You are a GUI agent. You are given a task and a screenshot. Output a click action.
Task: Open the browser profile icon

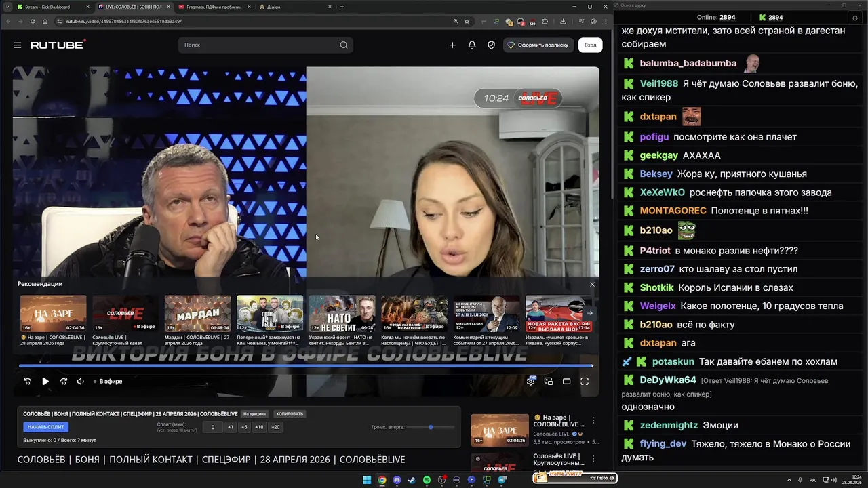(592, 21)
